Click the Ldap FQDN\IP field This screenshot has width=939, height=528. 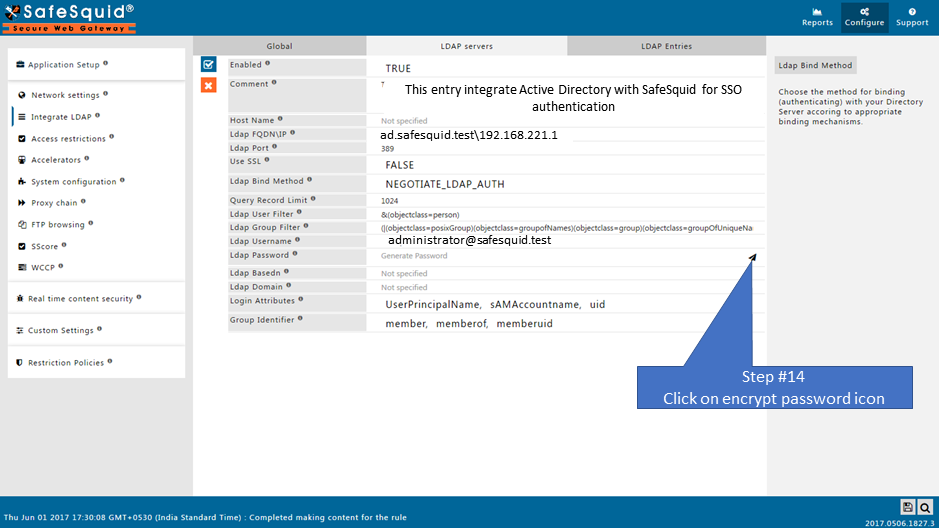pyautogui.click(x=566, y=135)
